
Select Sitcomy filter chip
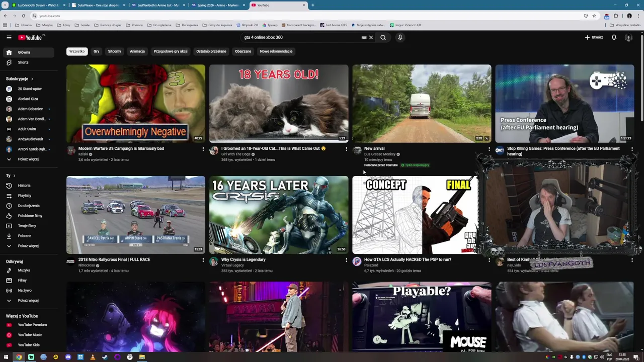(x=114, y=51)
